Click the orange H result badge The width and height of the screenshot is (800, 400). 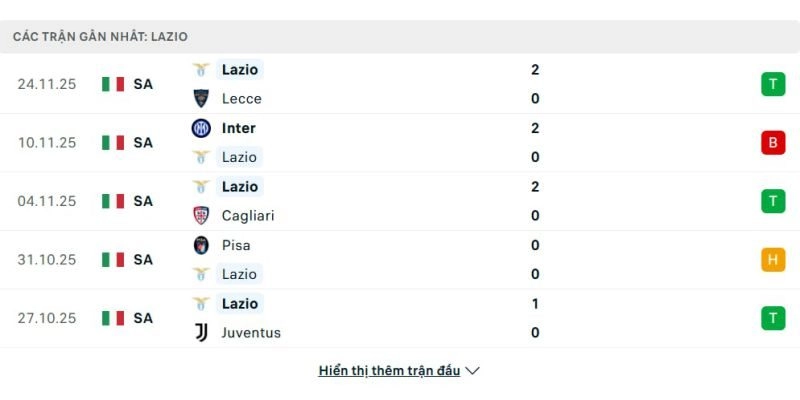[772, 259]
